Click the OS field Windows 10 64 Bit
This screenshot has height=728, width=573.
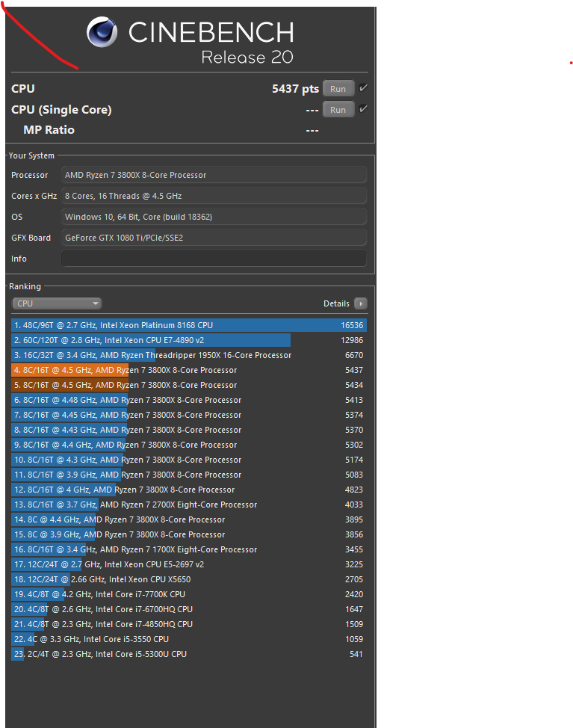pyautogui.click(x=214, y=217)
